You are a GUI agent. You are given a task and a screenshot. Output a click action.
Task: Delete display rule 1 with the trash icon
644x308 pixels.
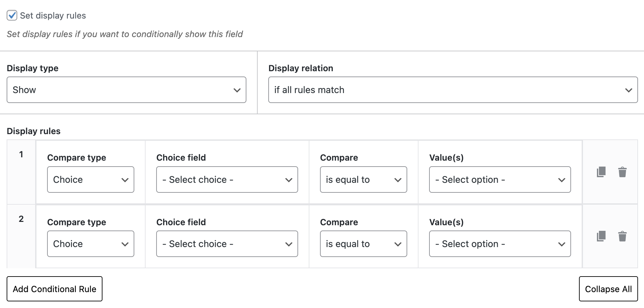[x=622, y=172]
